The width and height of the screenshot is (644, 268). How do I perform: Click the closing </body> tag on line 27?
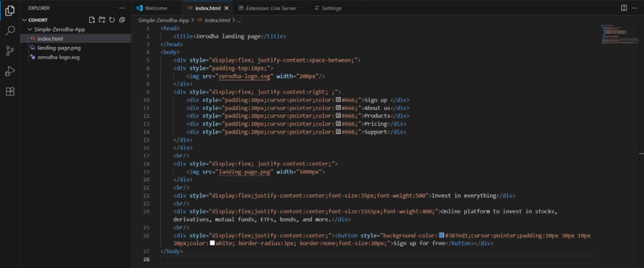coord(172,251)
